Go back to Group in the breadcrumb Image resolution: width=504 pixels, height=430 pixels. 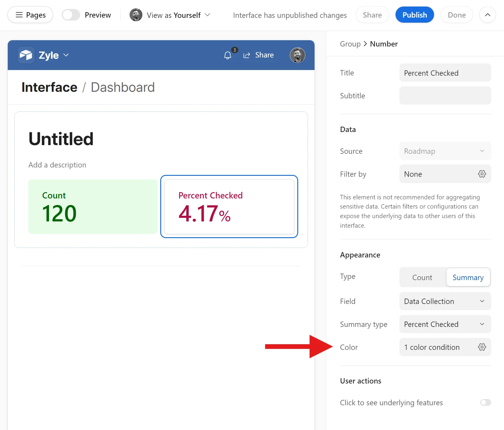[350, 44]
